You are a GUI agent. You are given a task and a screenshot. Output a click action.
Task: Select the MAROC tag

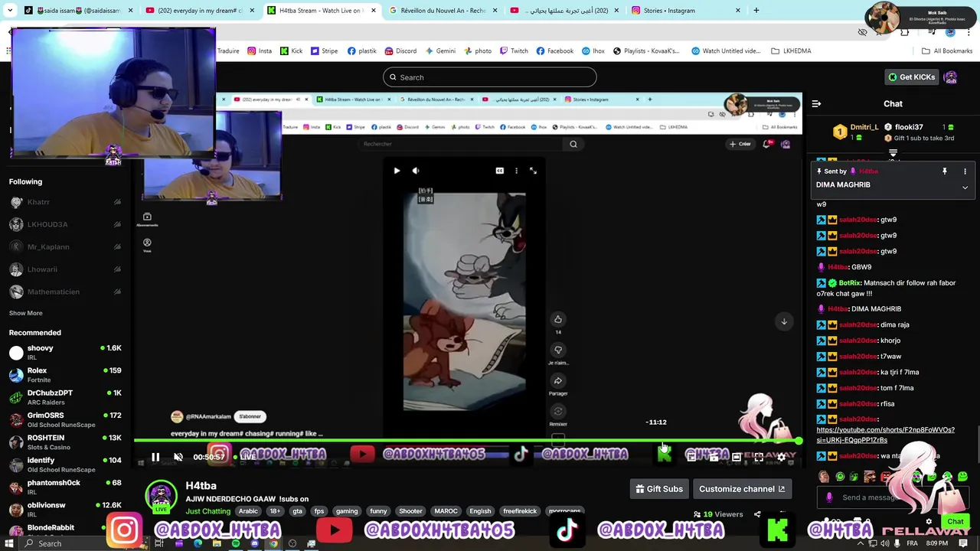point(446,511)
